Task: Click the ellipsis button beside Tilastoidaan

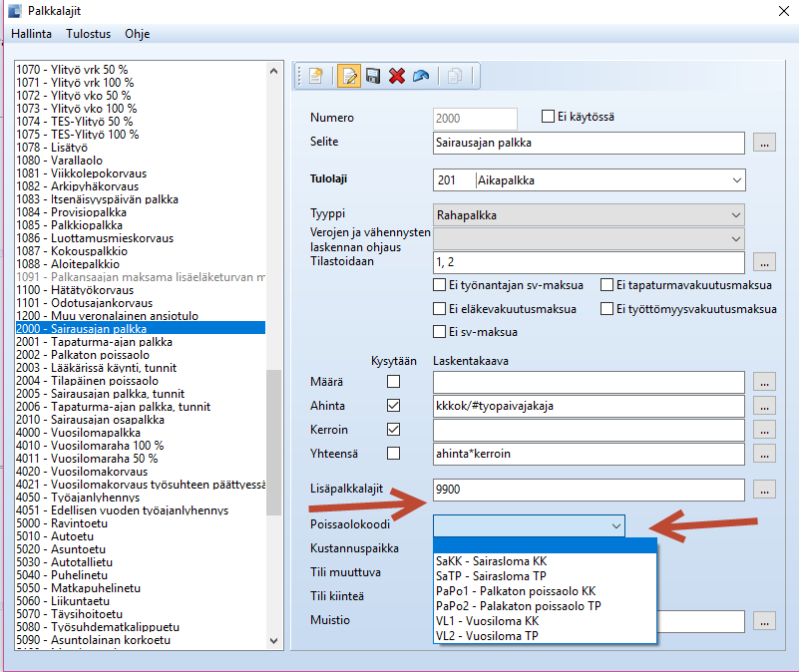Action: pos(764,262)
